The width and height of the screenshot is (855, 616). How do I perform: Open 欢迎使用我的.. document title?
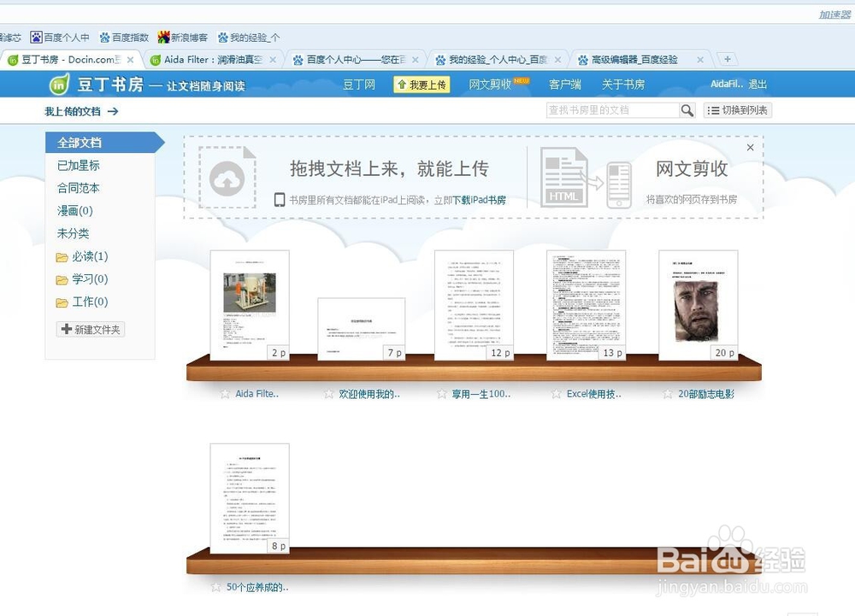369,394
